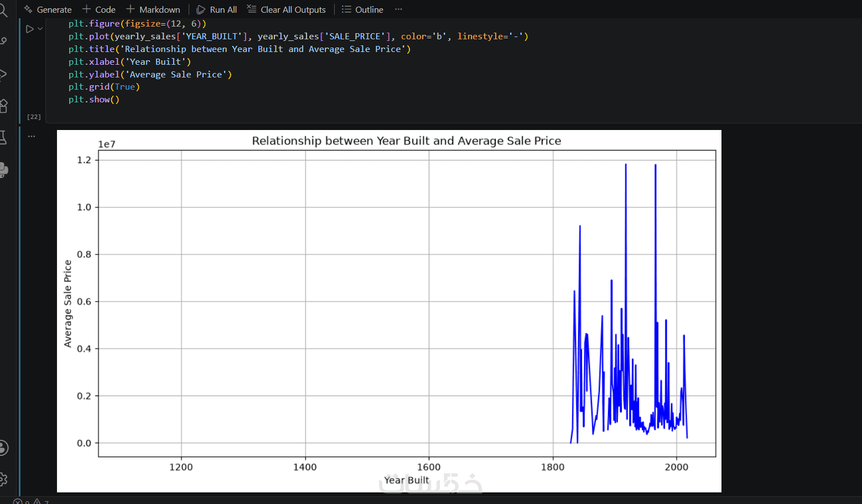Click the plt.xlabel('Year Built') line
This screenshot has height=504, width=862.
click(129, 62)
